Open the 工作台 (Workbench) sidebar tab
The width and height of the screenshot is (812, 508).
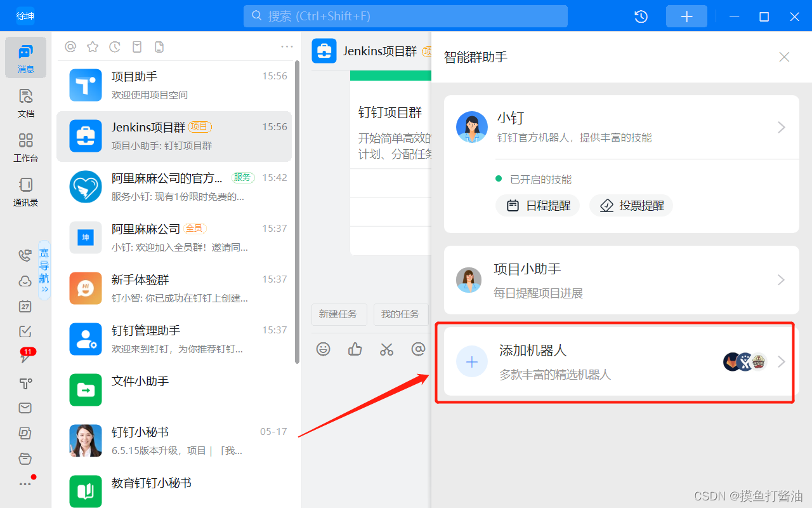[x=25, y=147]
